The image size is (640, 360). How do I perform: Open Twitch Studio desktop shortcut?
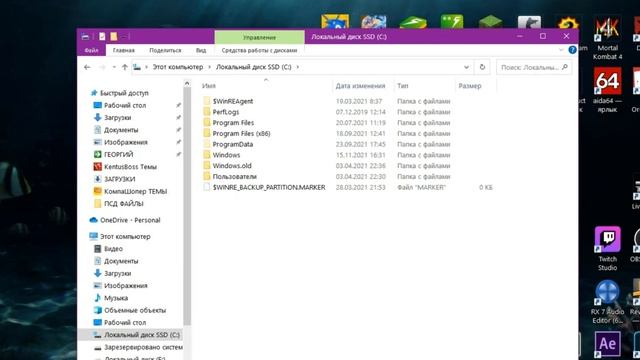coord(607,249)
